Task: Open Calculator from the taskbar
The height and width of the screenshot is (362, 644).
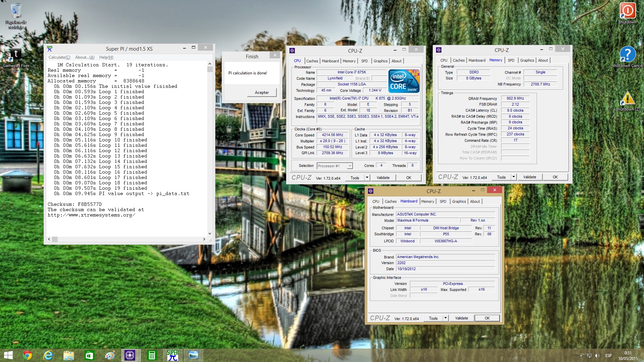Action: (x=152, y=355)
